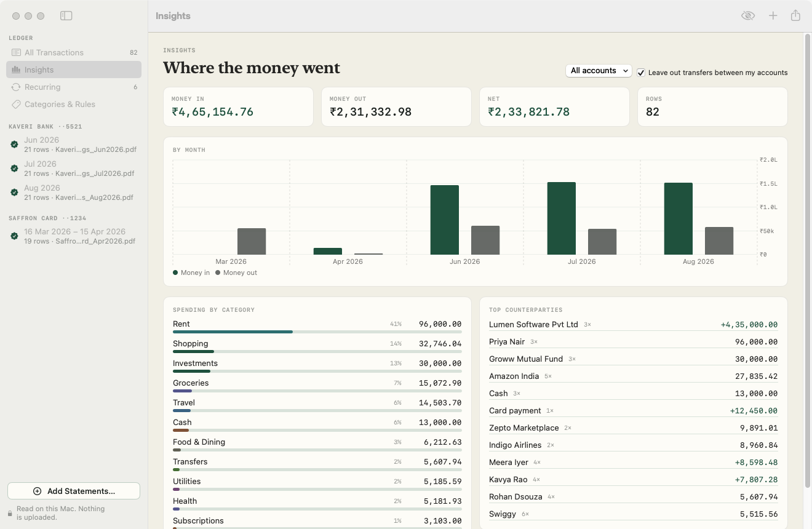
Task: Click the lock icon near privacy note
Action: pyautogui.click(x=10, y=513)
